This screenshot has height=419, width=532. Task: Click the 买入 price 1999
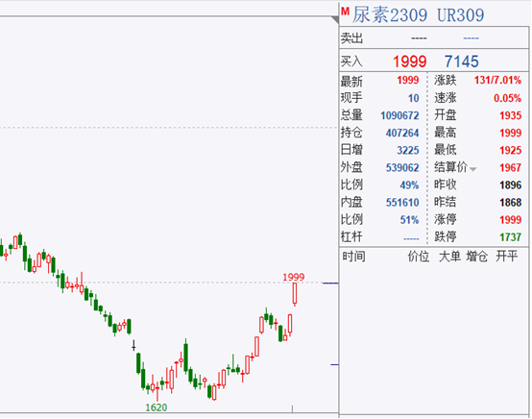click(x=409, y=62)
